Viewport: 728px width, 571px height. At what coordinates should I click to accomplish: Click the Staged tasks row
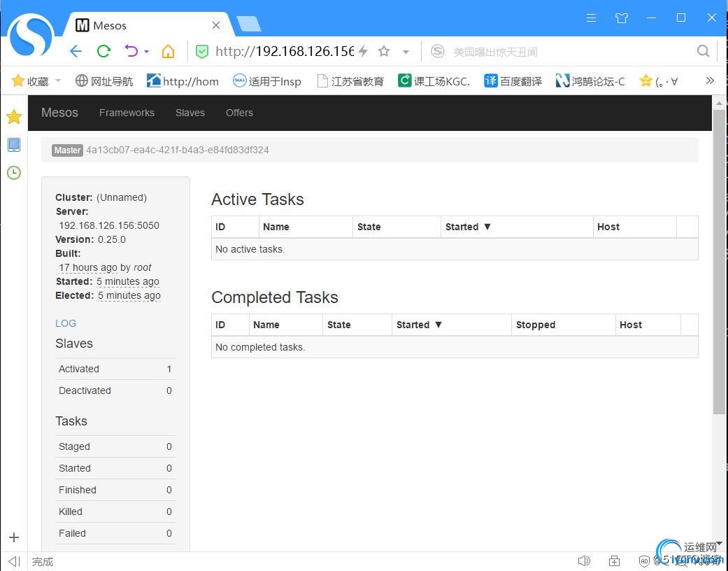coord(115,446)
